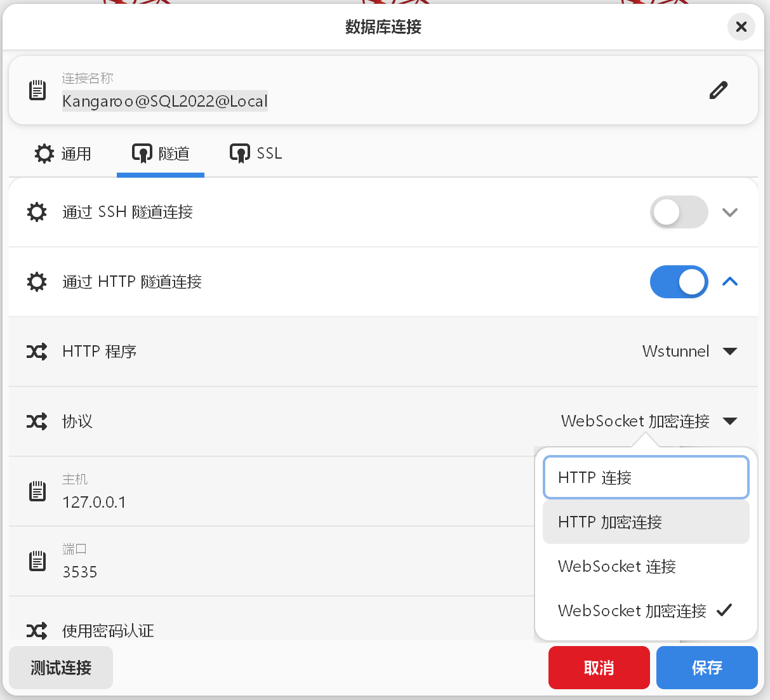This screenshot has width=770, height=700.
Task: Click the 保存 button to save settings
Action: [x=707, y=668]
